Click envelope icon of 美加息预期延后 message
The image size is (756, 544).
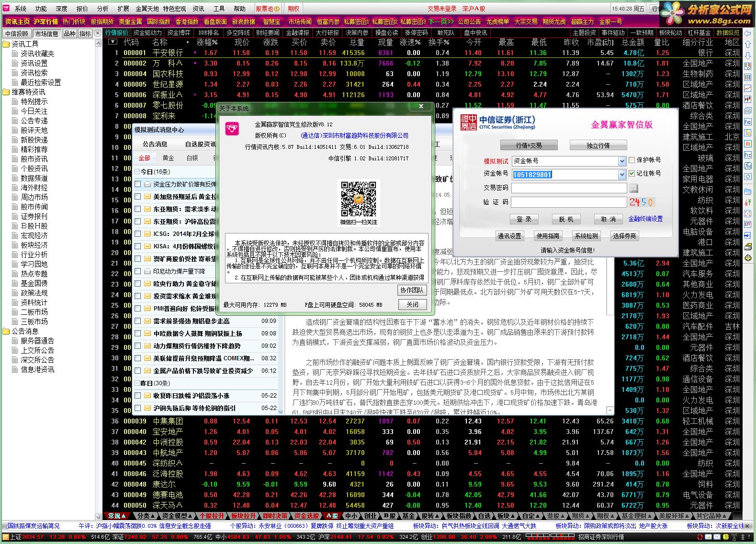pos(147,197)
